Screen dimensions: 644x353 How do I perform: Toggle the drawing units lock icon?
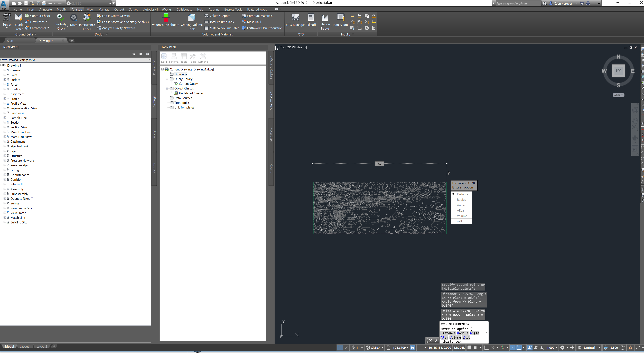click(412, 348)
